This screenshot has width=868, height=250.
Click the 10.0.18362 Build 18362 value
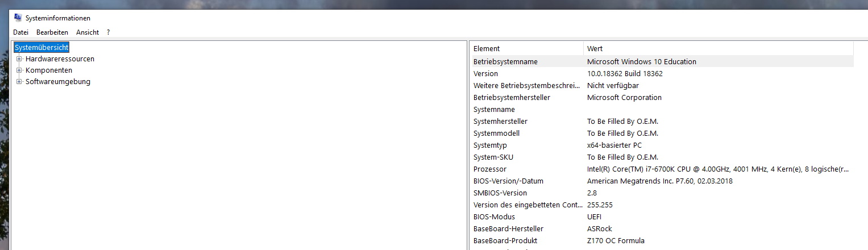625,73
